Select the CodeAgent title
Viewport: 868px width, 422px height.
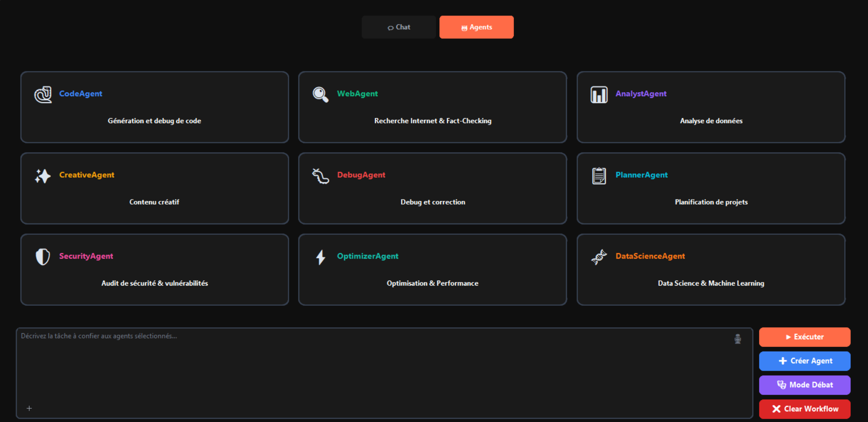click(x=81, y=94)
